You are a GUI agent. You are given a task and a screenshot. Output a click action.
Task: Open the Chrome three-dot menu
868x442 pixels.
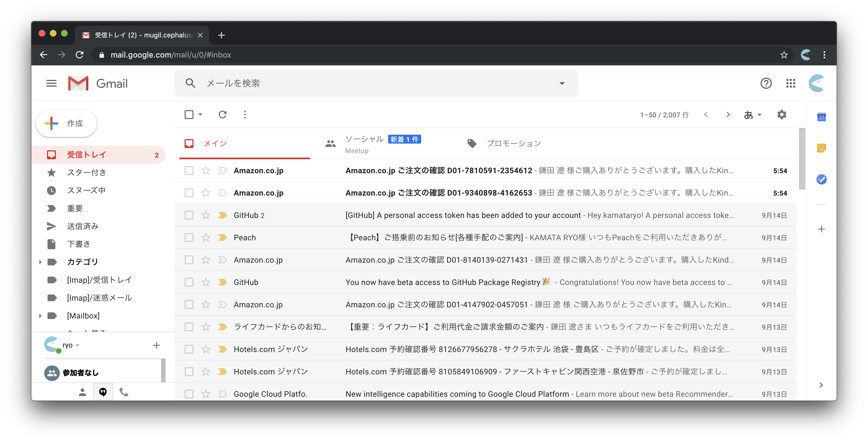click(824, 54)
